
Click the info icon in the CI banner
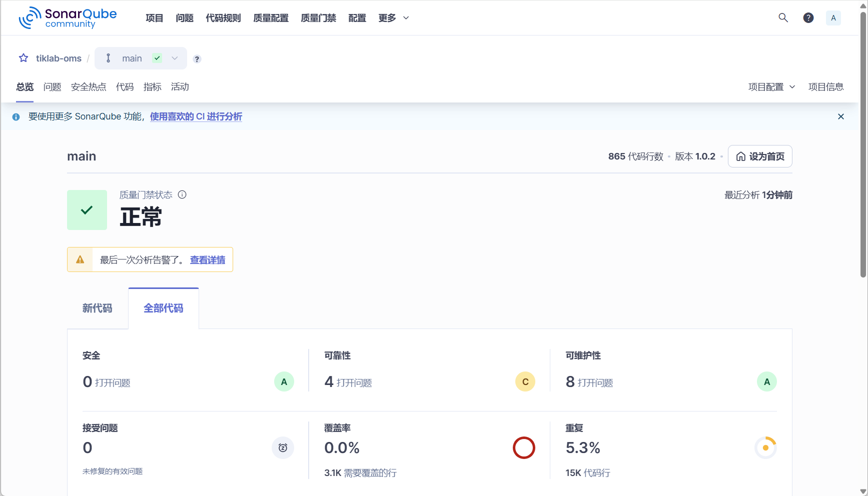16,117
